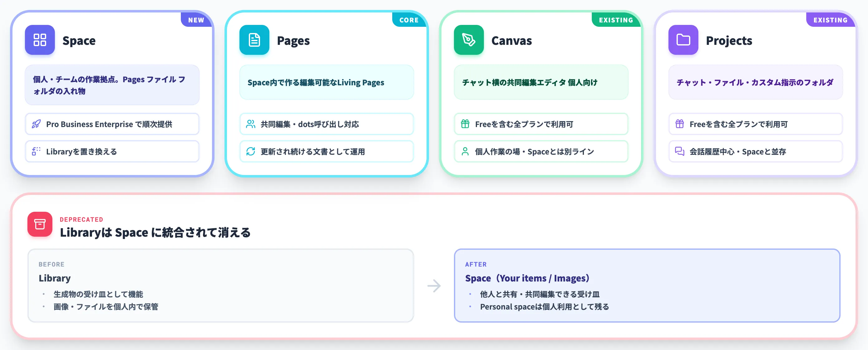The image size is (868, 350).
Task: Click the red archive box icon
Action: 40,224
